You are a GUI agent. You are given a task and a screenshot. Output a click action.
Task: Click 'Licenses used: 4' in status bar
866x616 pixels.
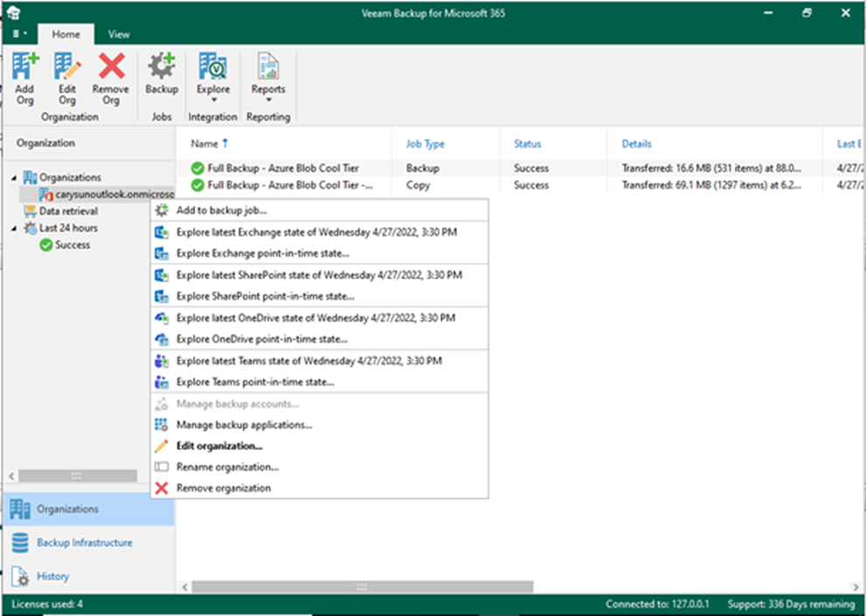(x=47, y=604)
